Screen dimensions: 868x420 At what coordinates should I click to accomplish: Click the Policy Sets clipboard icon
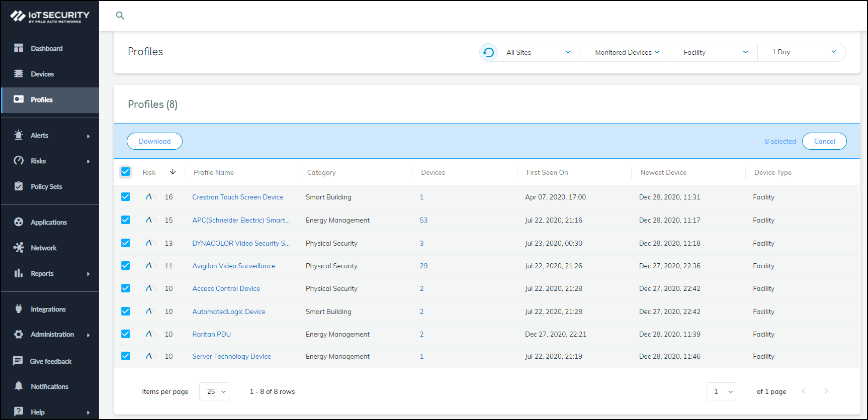pos(19,186)
